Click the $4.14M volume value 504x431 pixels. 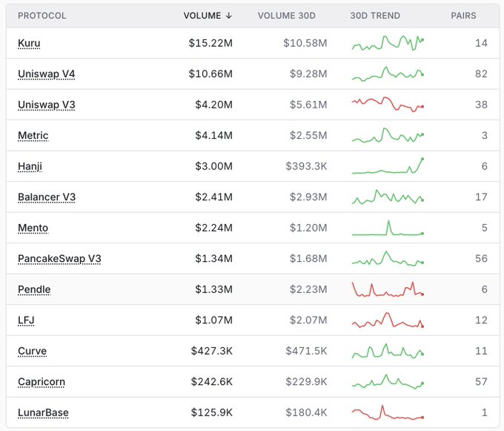click(x=213, y=136)
